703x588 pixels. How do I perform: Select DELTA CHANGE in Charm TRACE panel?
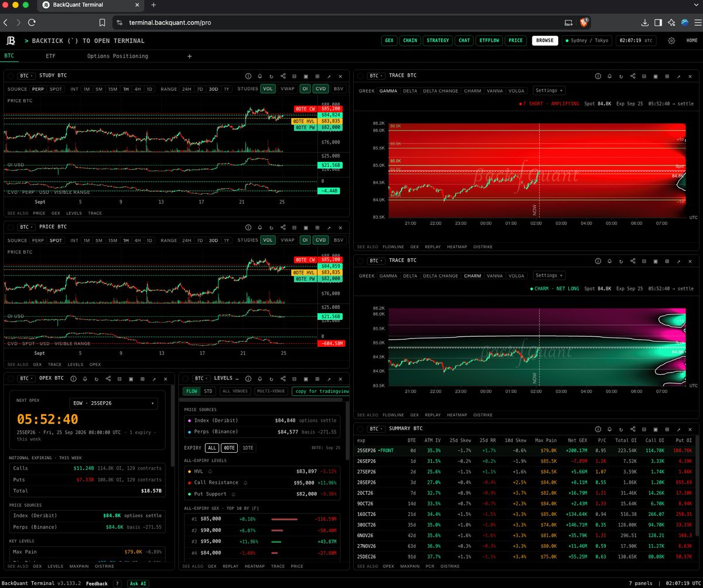click(441, 276)
